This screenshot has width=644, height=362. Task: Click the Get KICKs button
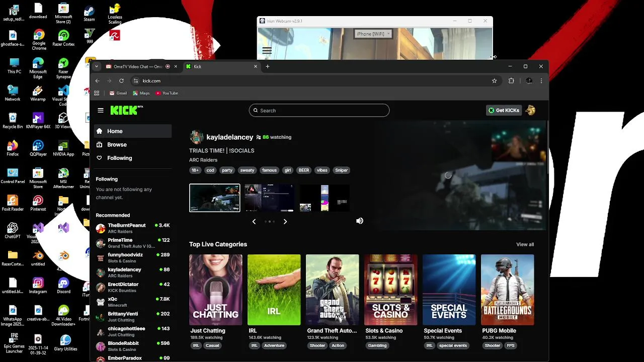pos(504,110)
